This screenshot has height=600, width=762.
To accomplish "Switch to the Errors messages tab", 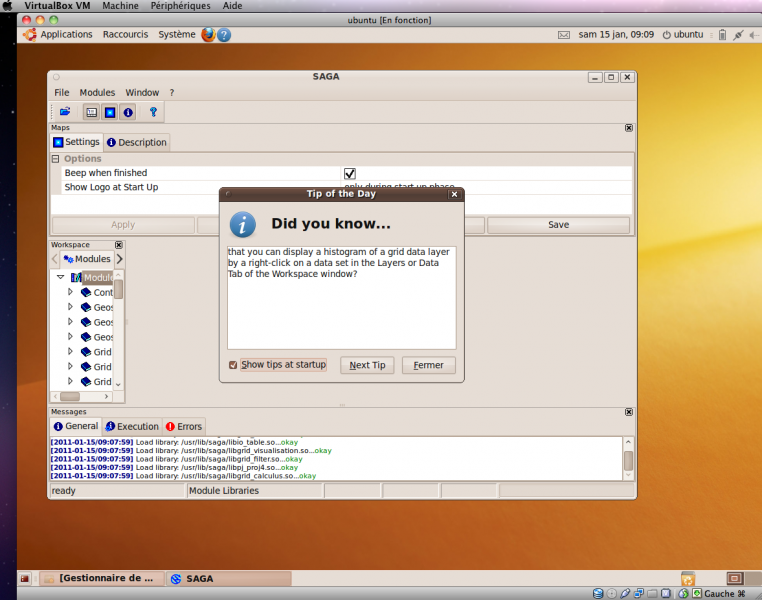I will point(184,426).
